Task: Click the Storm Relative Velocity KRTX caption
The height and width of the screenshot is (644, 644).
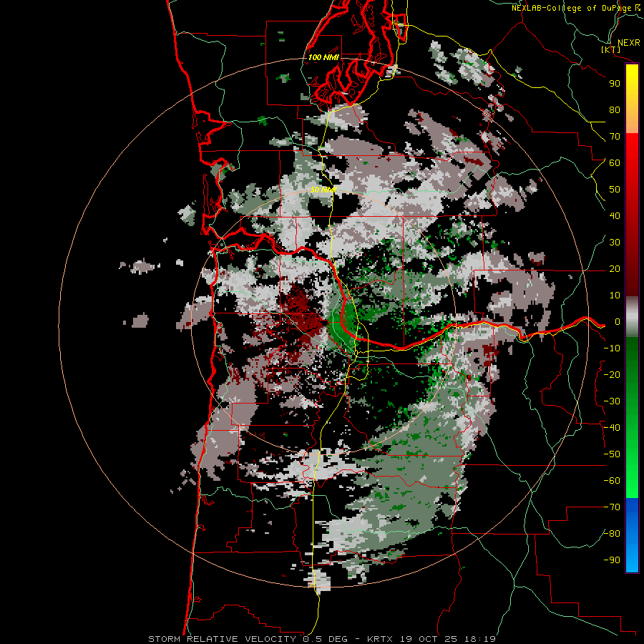Action: click(x=322, y=639)
